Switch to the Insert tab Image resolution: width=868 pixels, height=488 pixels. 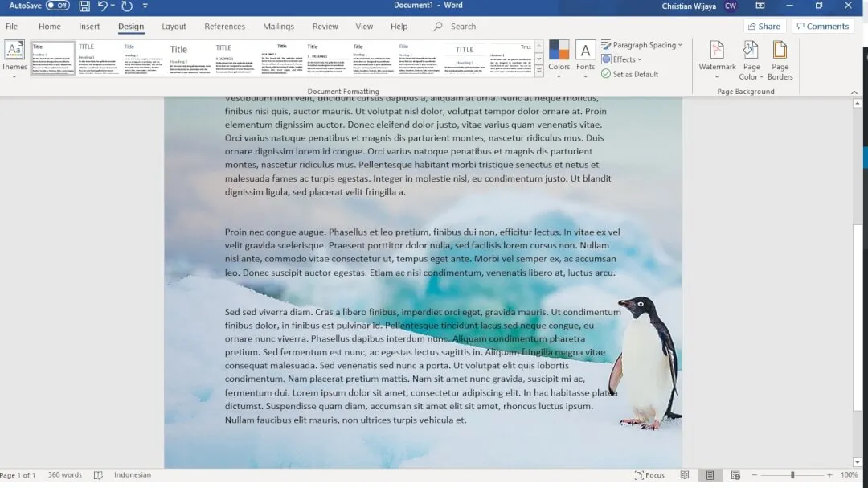point(89,26)
